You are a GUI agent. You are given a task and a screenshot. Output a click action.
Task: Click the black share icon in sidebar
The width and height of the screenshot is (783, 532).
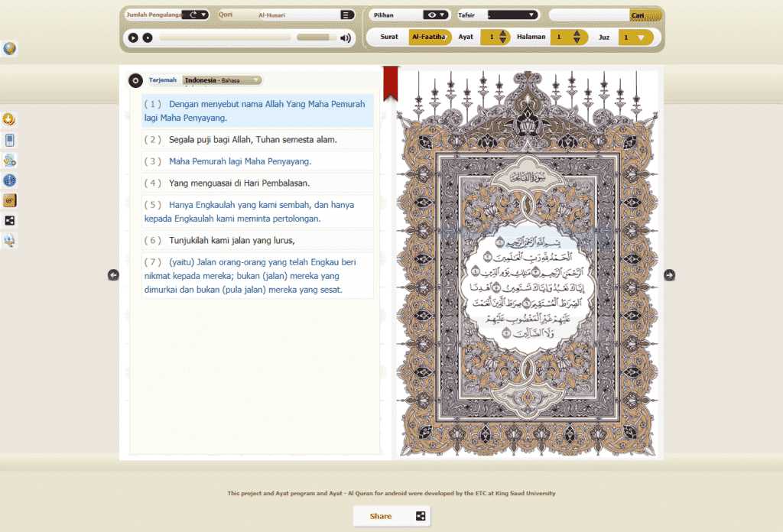9,221
